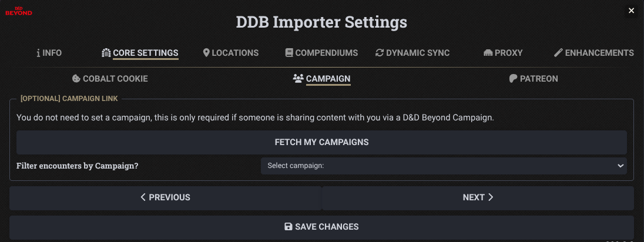Open the Dynamic Sync tab

point(412,53)
